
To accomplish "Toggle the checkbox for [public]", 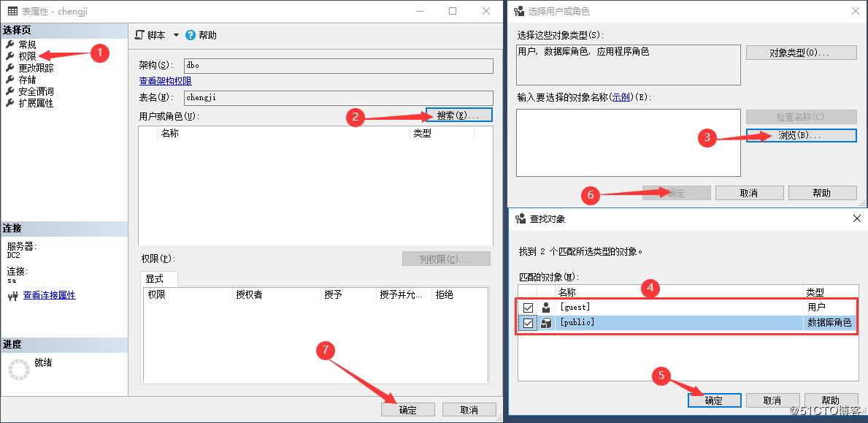I will coord(528,323).
